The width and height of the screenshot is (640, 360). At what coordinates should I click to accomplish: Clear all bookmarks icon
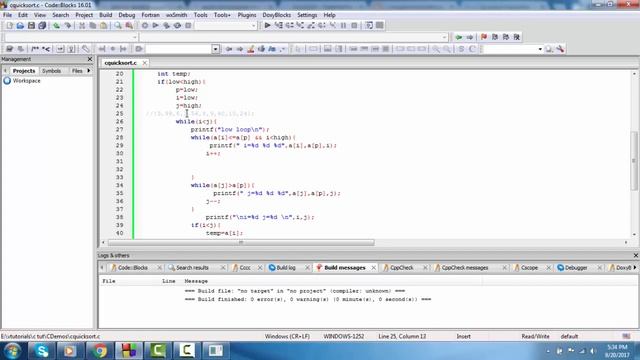click(x=517, y=37)
